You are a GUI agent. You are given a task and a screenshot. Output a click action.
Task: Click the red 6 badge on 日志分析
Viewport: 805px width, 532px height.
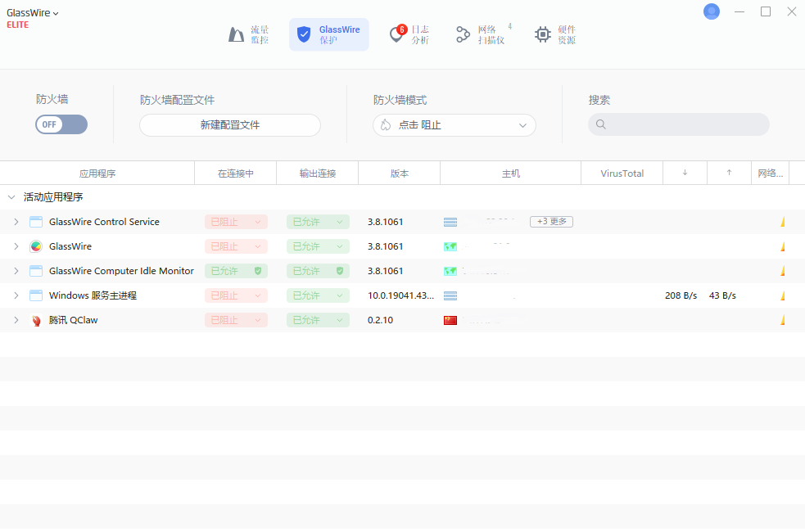tap(402, 29)
